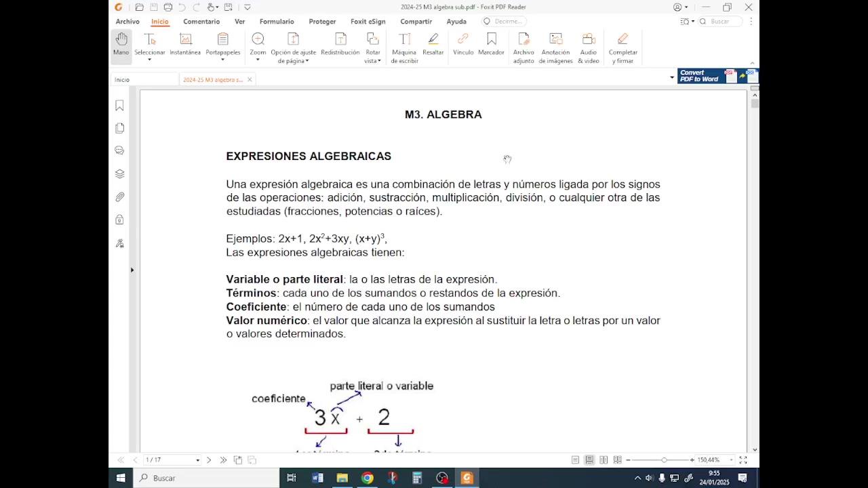
Task: Click the open file icon in quick access bar
Action: [139, 7]
